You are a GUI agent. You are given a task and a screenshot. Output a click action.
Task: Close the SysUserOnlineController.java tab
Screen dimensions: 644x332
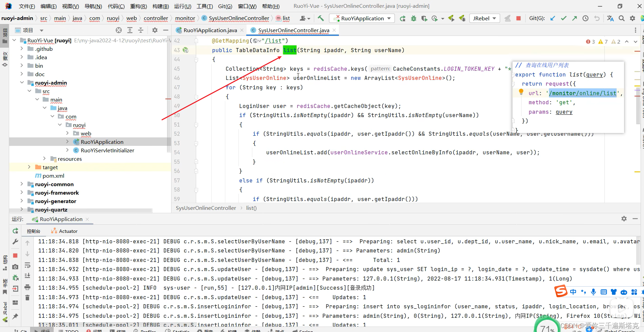click(334, 30)
